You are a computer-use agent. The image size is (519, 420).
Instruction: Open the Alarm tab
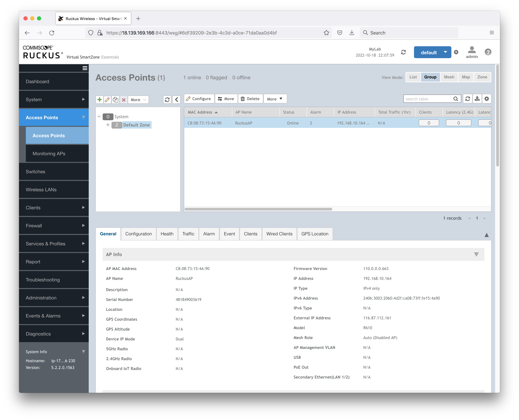[209, 234]
